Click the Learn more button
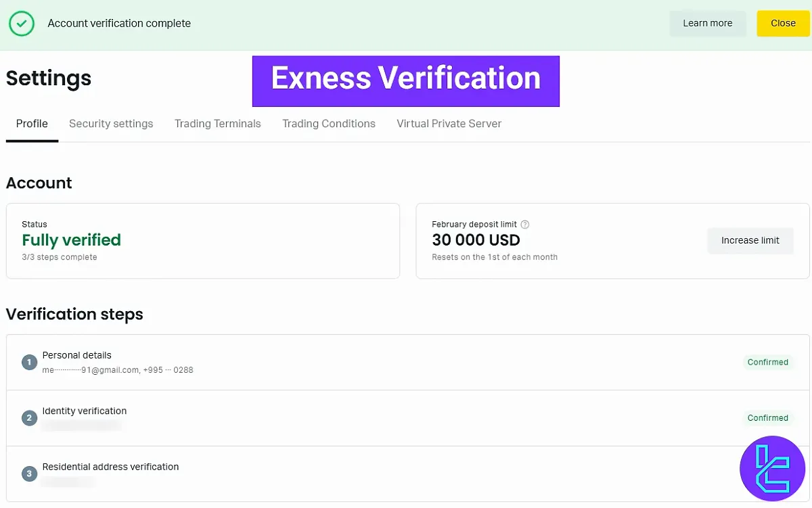Image resolution: width=812 pixels, height=508 pixels. coord(708,23)
